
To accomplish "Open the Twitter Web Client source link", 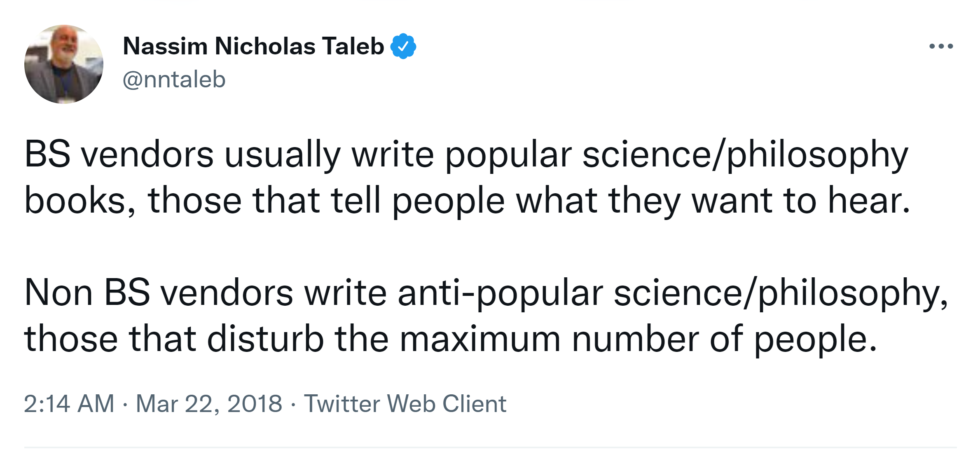I will [x=405, y=403].
